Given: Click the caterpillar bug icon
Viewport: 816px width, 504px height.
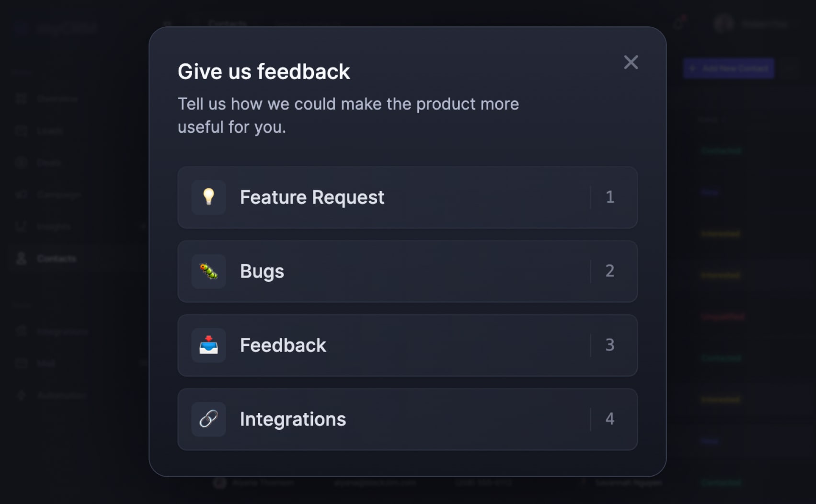Looking at the screenshot, I should (x=208, y=271).
